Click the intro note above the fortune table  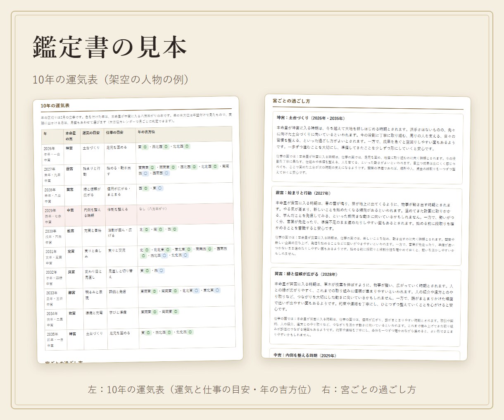136,118
